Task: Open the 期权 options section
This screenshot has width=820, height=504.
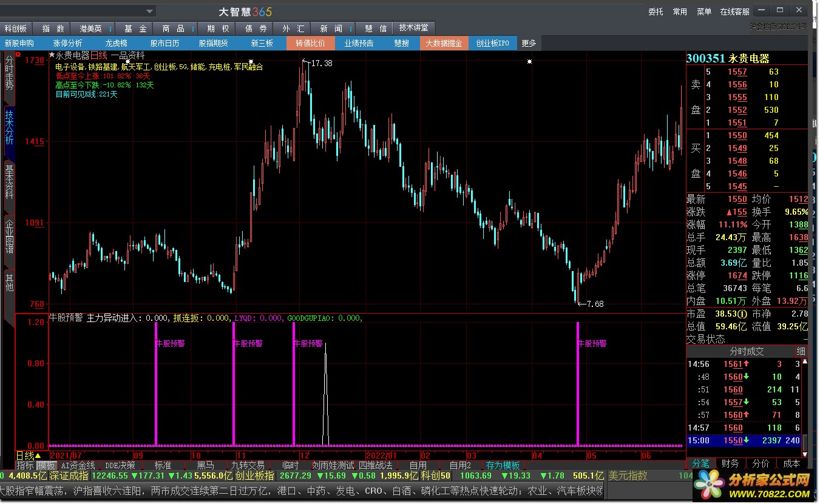Action: pos(218,29)
